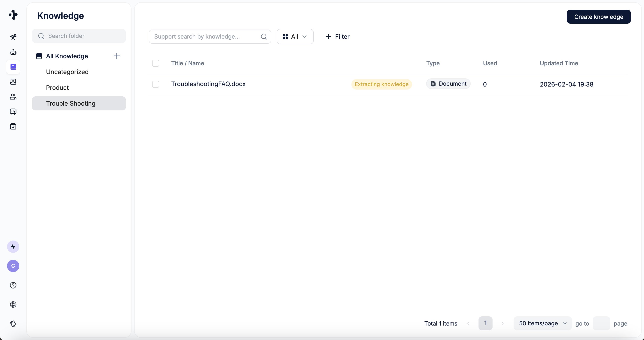Screen dimensions: 644x340
Task: Open the analytics chart icon in sidebar
Action: click(x=13, y=112)
